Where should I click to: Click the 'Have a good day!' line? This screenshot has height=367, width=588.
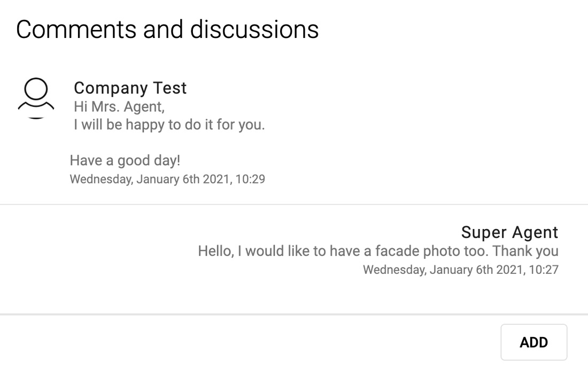[x=125, y=160]
